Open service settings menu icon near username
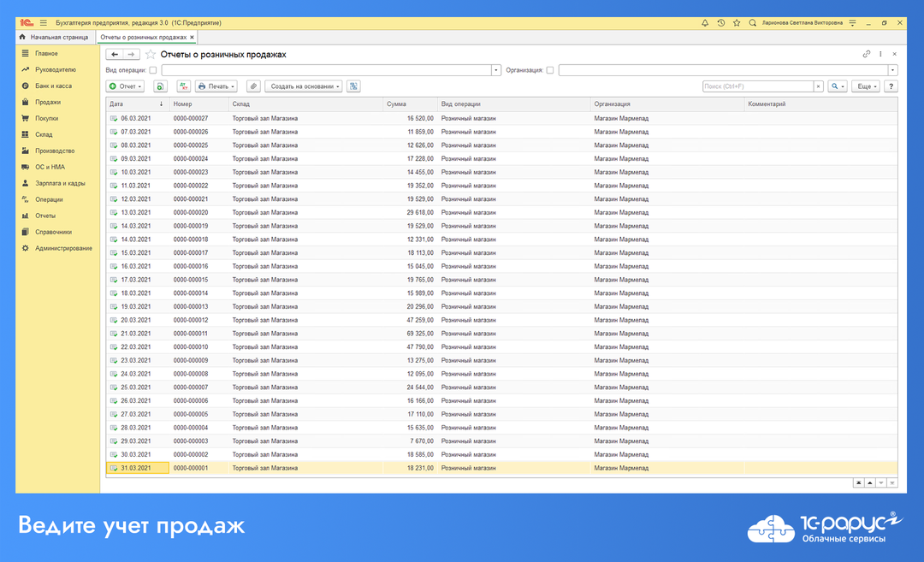The width and height of the screenshot is (924, 562). (852, 23)
